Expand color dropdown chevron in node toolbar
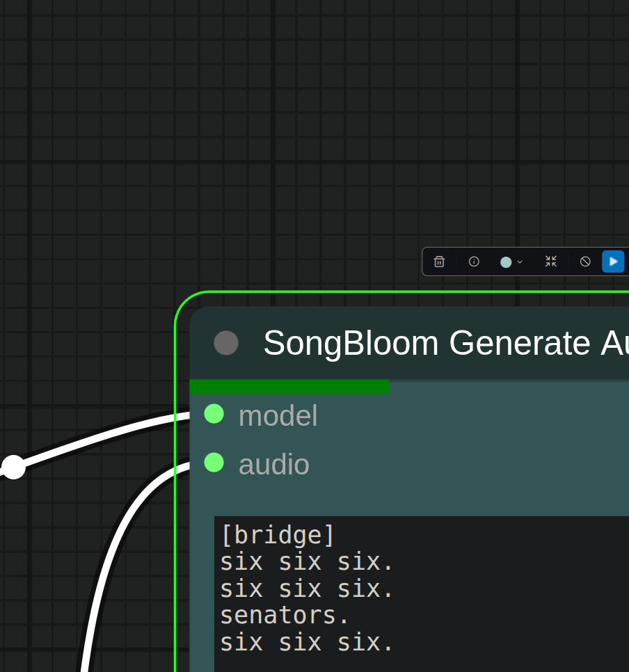 520,262
